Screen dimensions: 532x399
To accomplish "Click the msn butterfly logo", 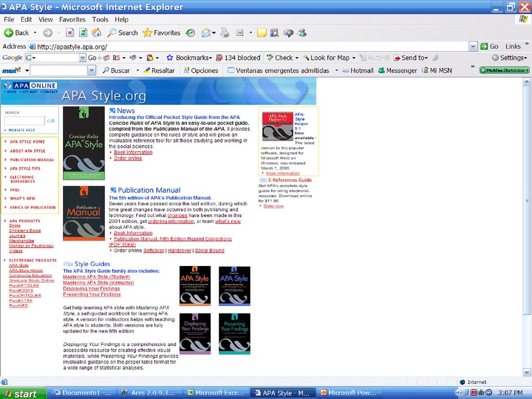I will point(11,70).
